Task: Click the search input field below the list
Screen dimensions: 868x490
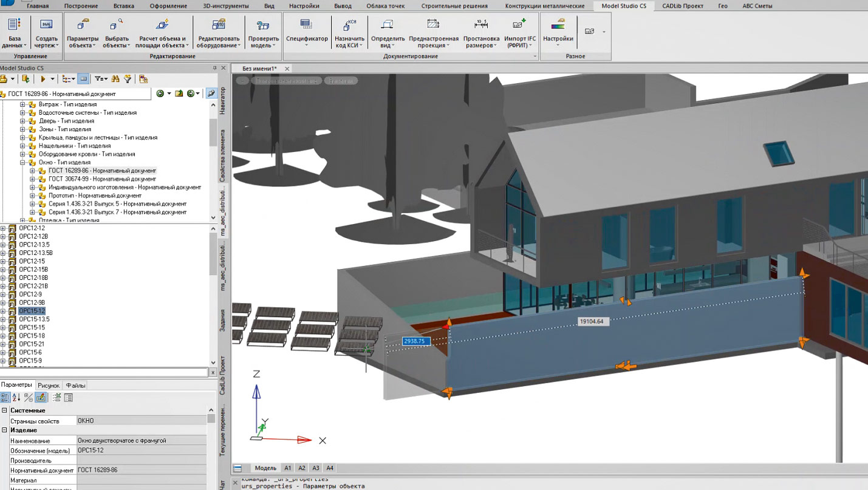Action: coord(104,372)
